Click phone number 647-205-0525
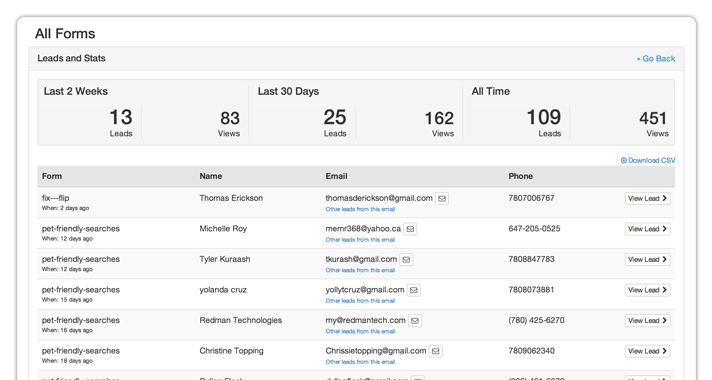 point(534,228)
